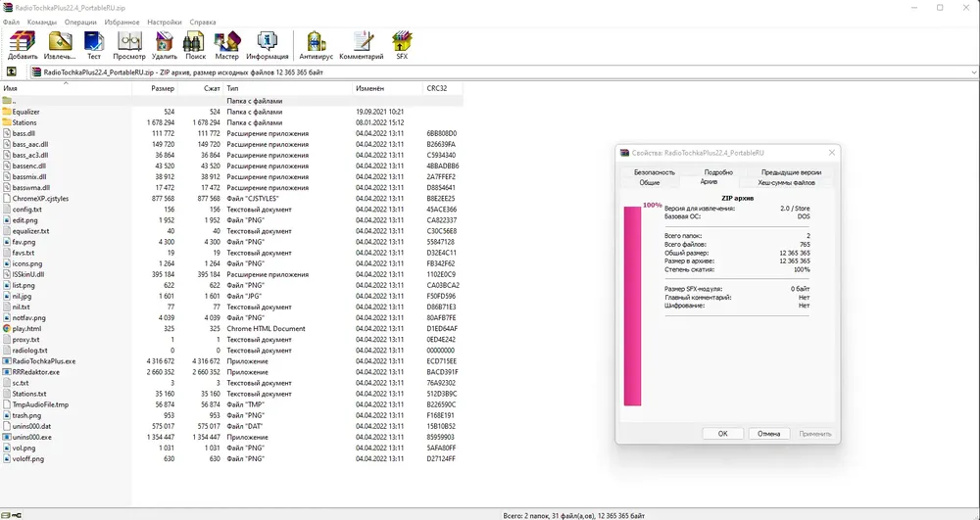
Task: Open the Операции menu
Action: [x=80, y=22]
